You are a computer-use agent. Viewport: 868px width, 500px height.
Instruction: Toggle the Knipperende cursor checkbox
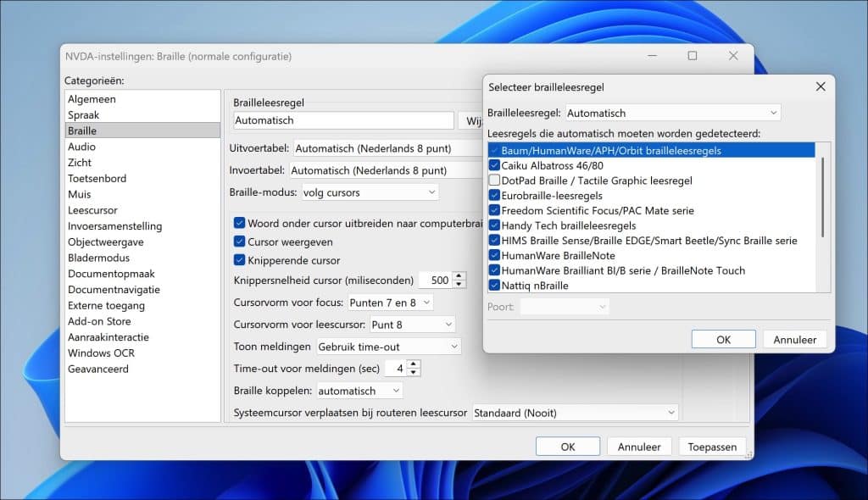click(240, 261)
